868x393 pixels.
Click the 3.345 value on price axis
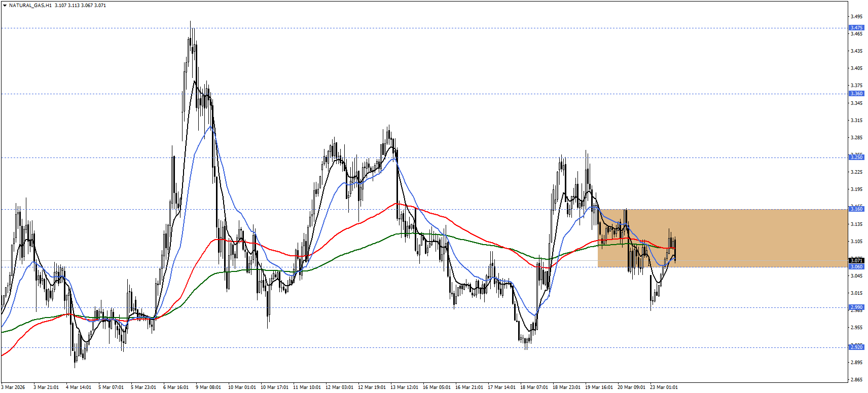(x=856, y=103)
